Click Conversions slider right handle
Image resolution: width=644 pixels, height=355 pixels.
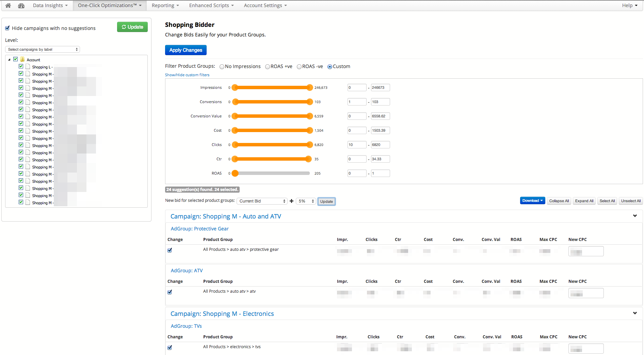point(309,102)
